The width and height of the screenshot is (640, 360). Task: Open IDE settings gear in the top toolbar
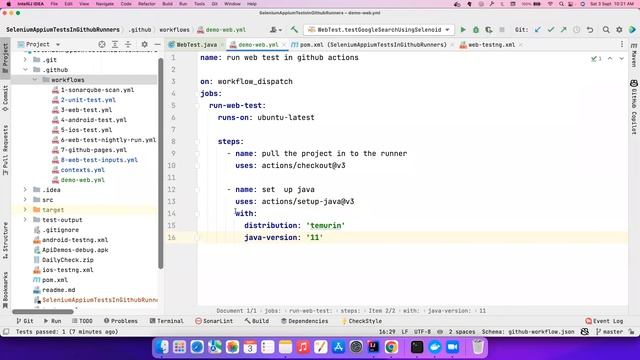point(619,30)
